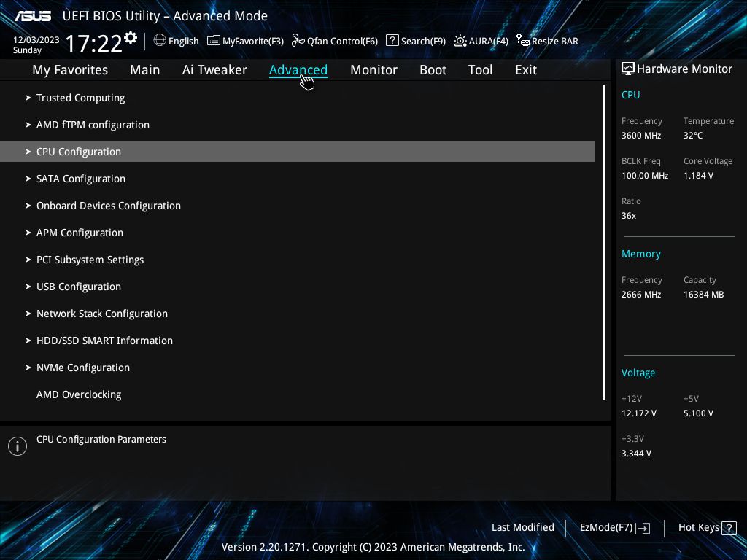
Task: Click the 12/03/2023 date
Action: click(36, 40)
